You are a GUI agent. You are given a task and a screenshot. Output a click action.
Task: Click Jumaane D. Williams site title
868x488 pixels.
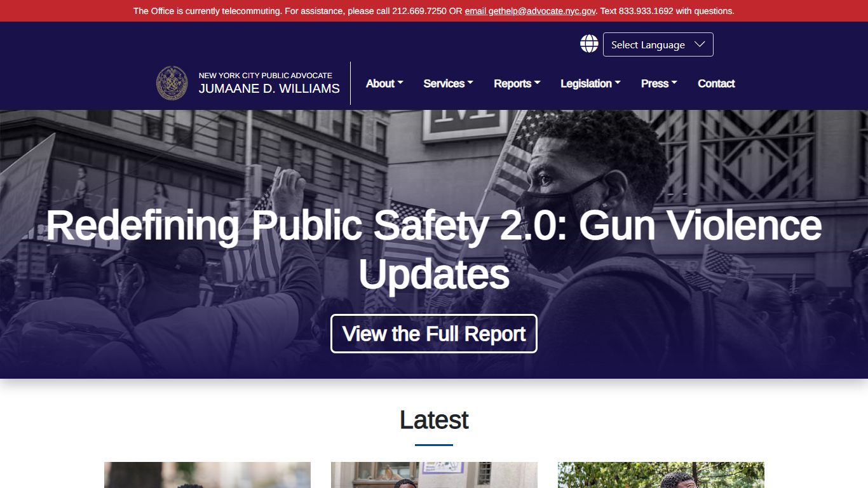click(269, 88)
